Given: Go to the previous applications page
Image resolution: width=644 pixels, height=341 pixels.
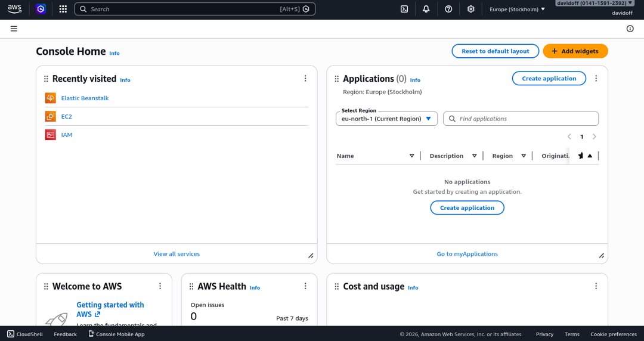Looking at the screenshot, I should 569,137.
